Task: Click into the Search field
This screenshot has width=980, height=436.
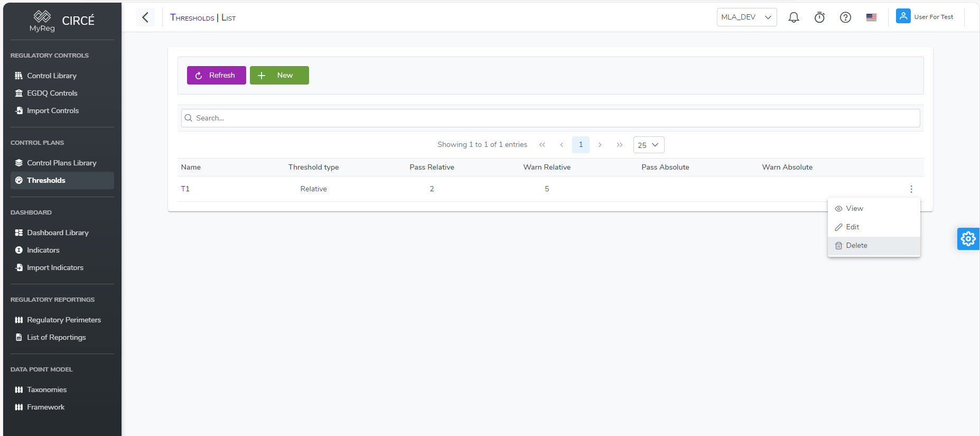Action: coord(549,118)
